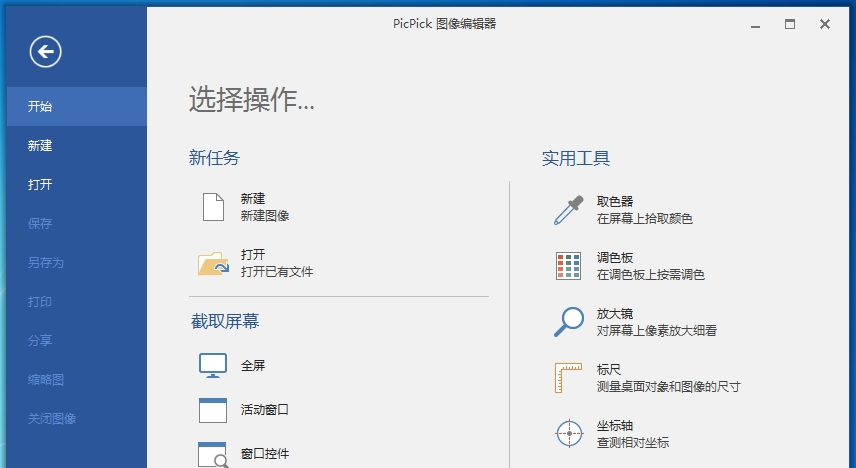856x468 pixels.
Task: Select 开始 in the left sidebar
Action: 40,106
